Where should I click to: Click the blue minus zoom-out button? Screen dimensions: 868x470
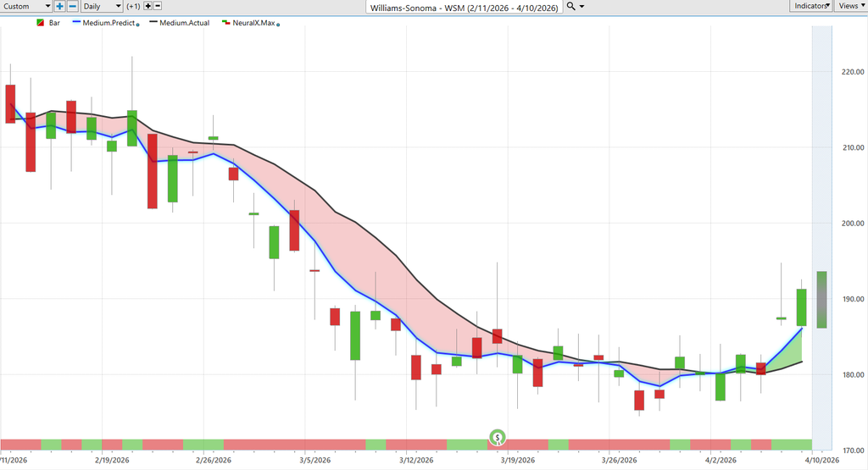(x=73, y=6)
